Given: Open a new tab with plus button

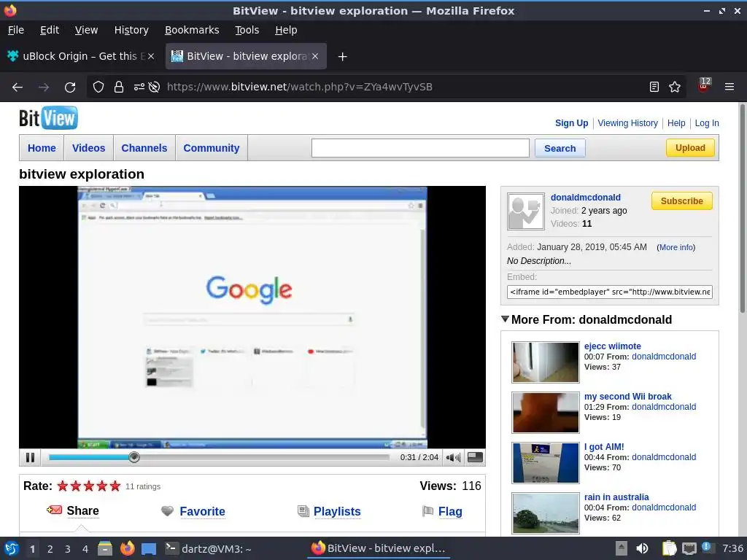Looking at the screenshot, I should (x=342, y=57).
